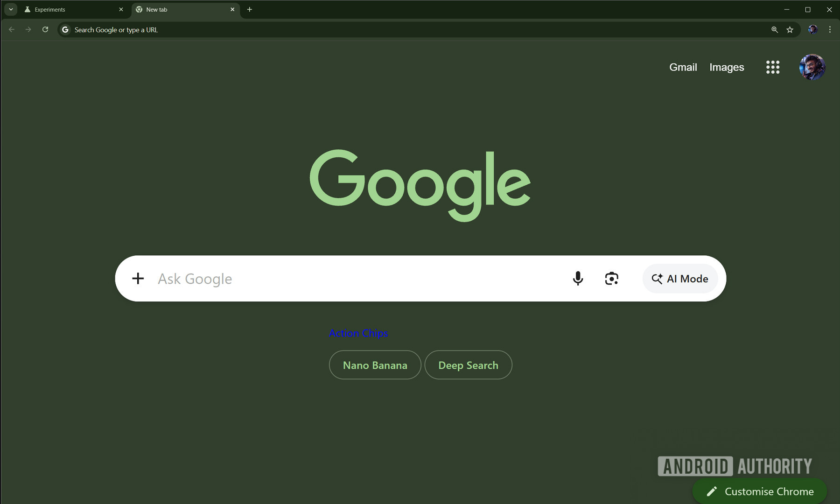The image size is (840, 504).
Task: Reload the current page
Action: [x=45, y=29]
